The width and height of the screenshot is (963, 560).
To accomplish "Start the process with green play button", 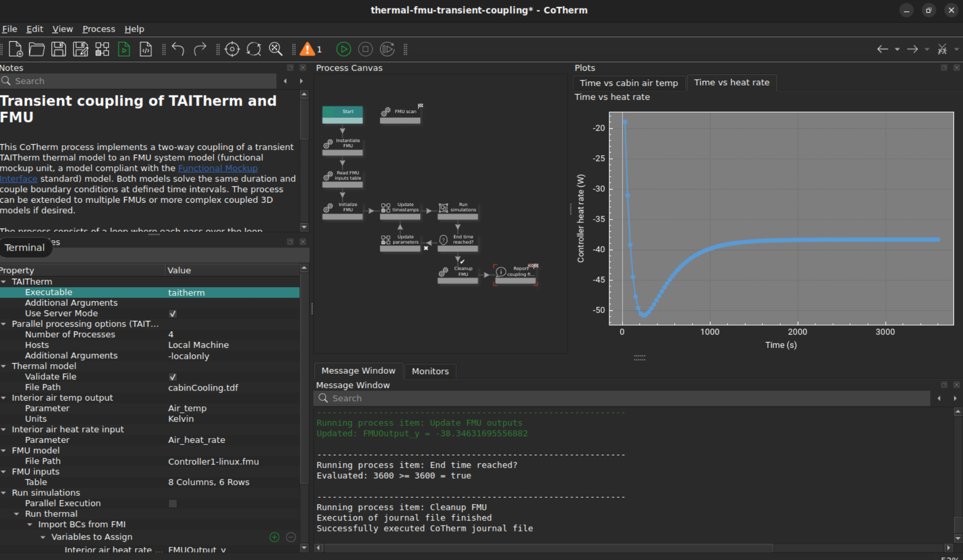I will (344, 49).
